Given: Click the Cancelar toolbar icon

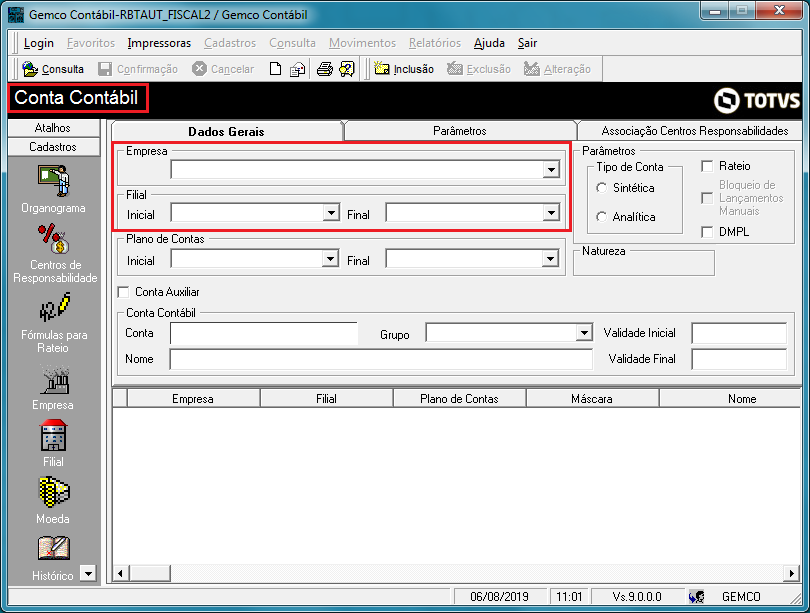Looking at the screenshot, I should pos(199,69).
